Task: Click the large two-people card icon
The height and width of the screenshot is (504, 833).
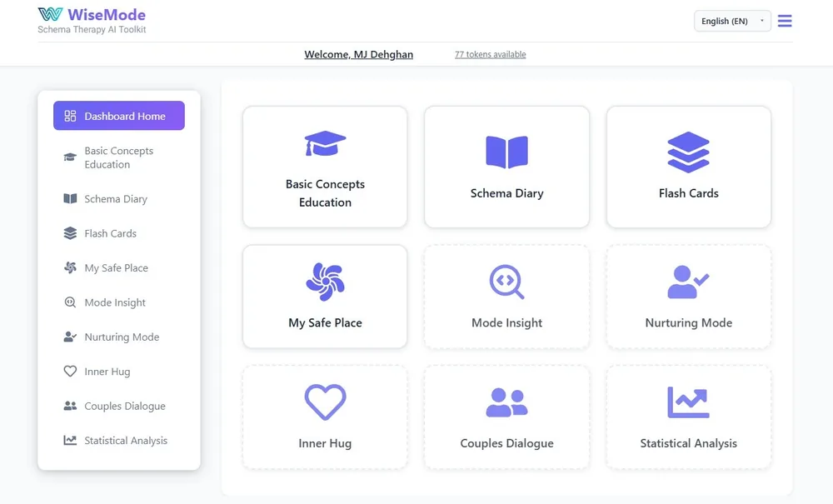Action: coord(506,402)
